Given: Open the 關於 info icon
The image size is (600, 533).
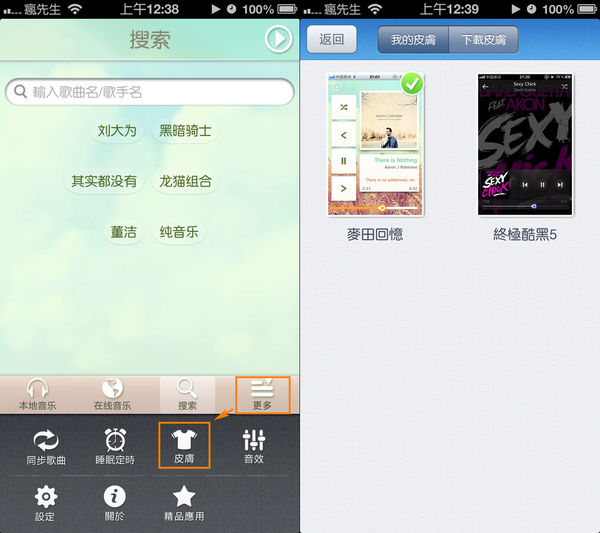Looking at the screenshot, I should point(115,503).
